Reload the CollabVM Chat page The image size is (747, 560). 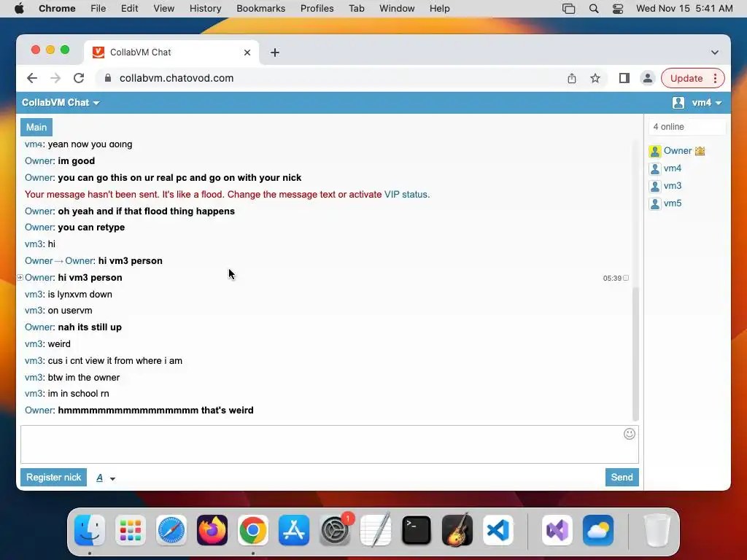point(79,78)
